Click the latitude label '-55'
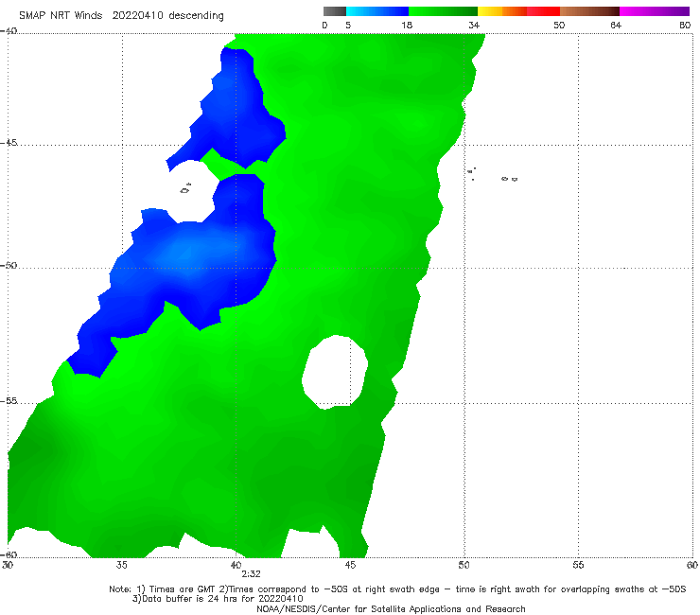This screenshot has height=615, width=700. pos(9,400)
